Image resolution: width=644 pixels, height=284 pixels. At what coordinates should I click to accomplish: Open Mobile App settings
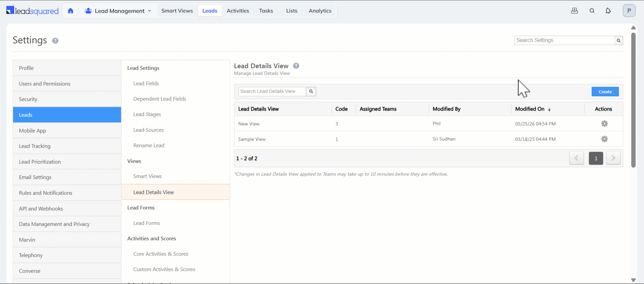67,131
